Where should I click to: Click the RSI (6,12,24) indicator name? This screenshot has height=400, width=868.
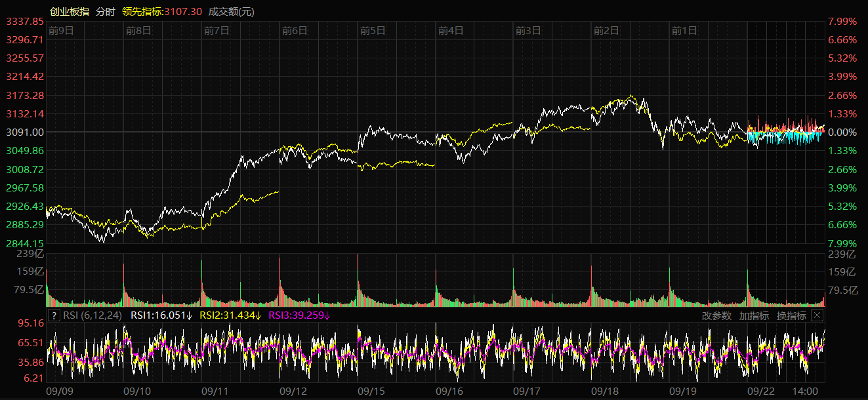click(x=93, y=315)
